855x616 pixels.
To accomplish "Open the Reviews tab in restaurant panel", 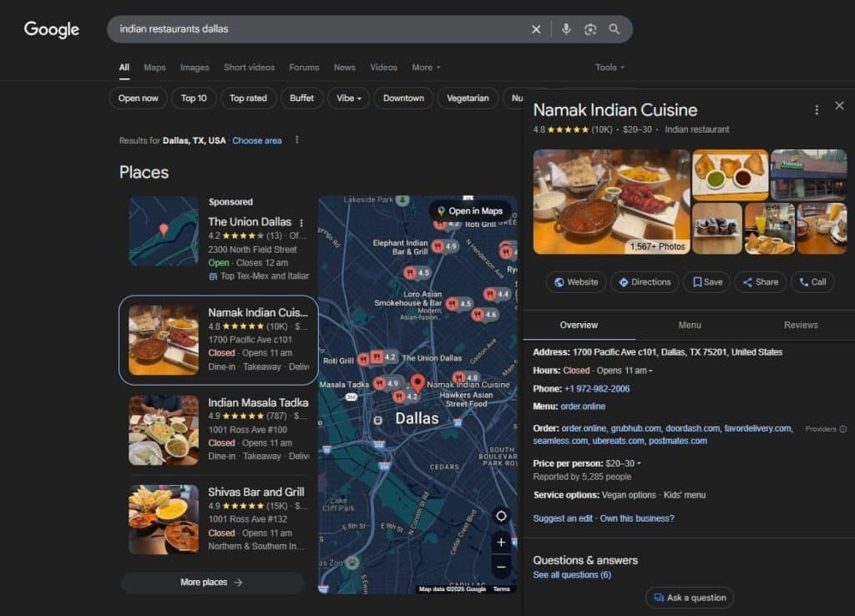I will (x=801, y=325).
